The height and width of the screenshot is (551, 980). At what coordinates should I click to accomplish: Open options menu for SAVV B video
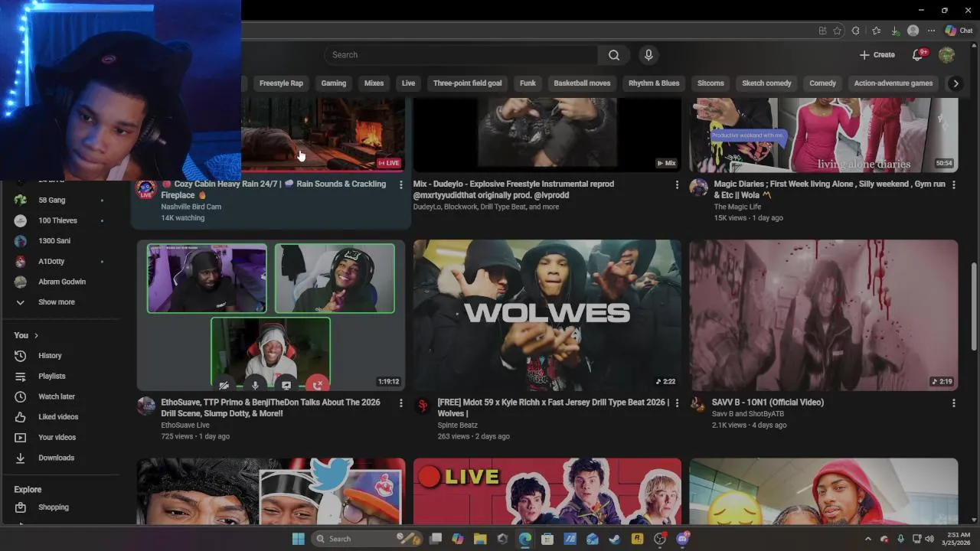953,403
